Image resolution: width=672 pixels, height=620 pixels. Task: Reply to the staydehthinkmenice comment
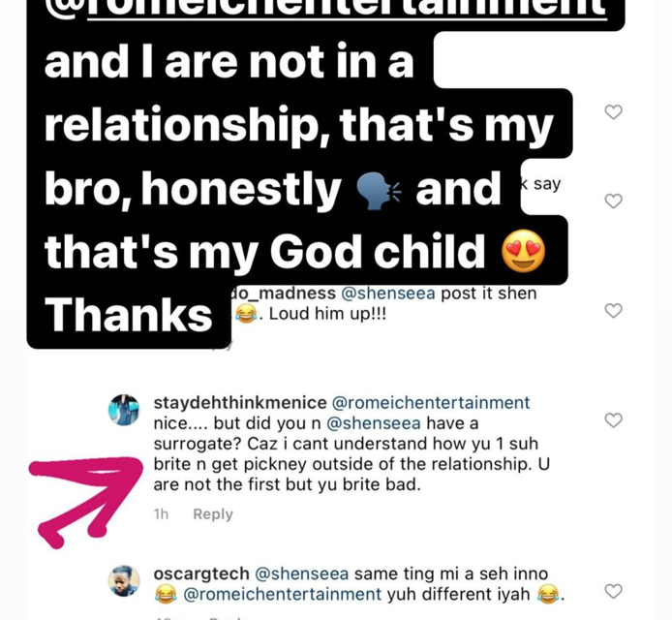click(212, 514)
